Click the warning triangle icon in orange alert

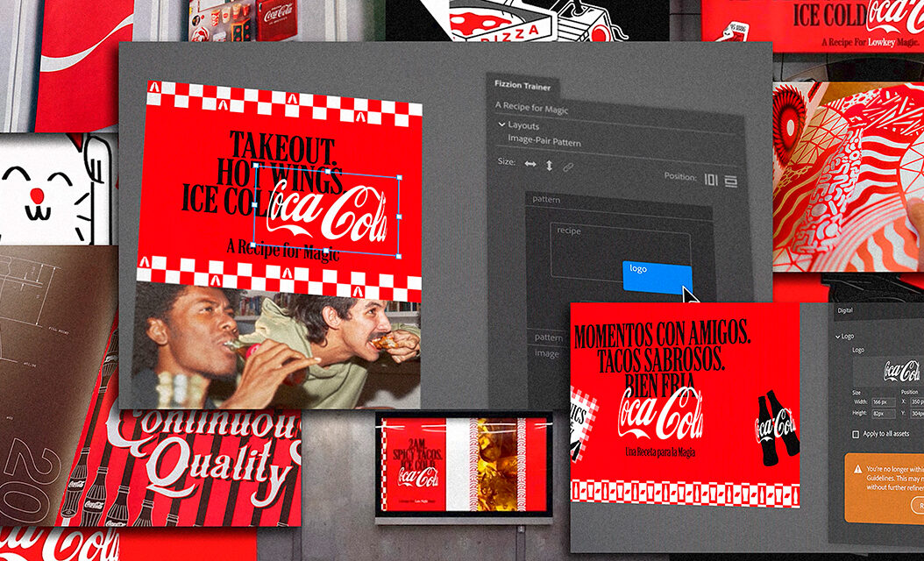(858, 469)
